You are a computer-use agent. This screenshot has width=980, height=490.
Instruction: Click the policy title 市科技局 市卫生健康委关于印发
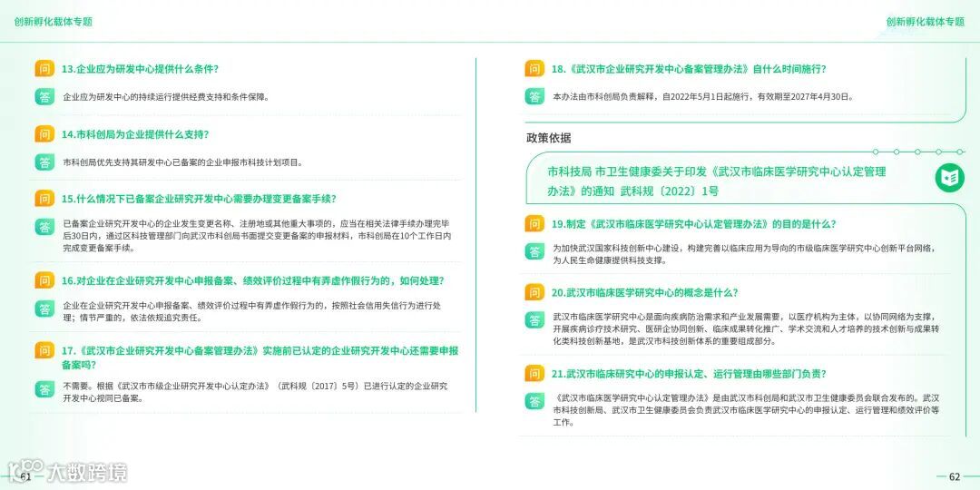[x=717, y=181]
